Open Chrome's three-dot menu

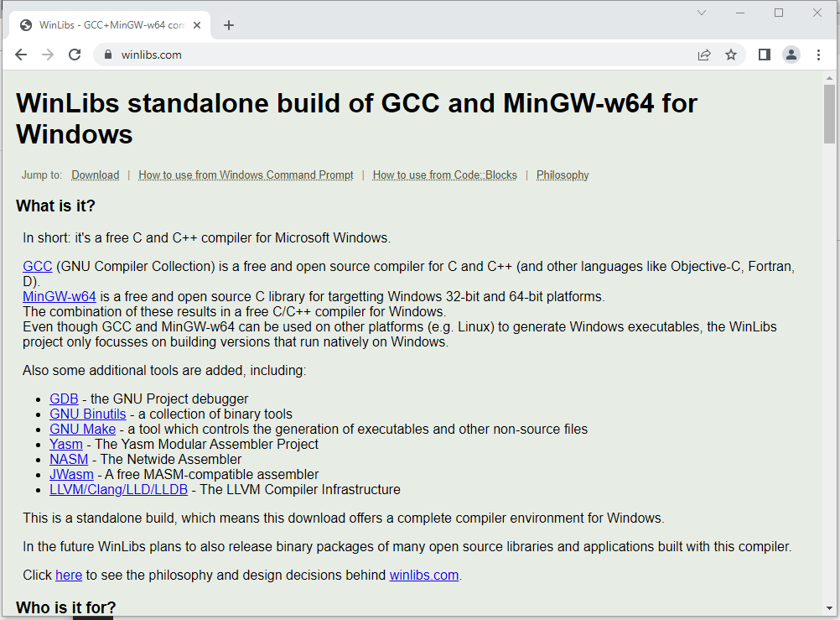pyautogui.click(x=818, y=55)
